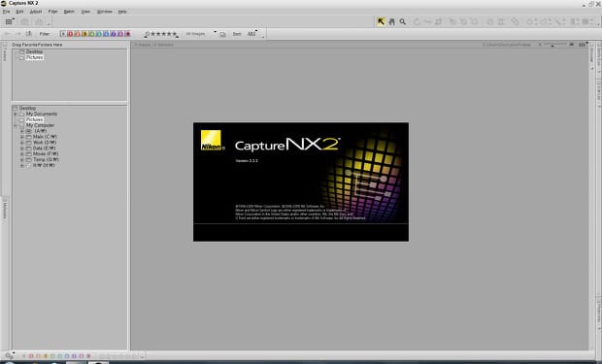
Task: Click the Sort button
Action: [x=237, y=34]
